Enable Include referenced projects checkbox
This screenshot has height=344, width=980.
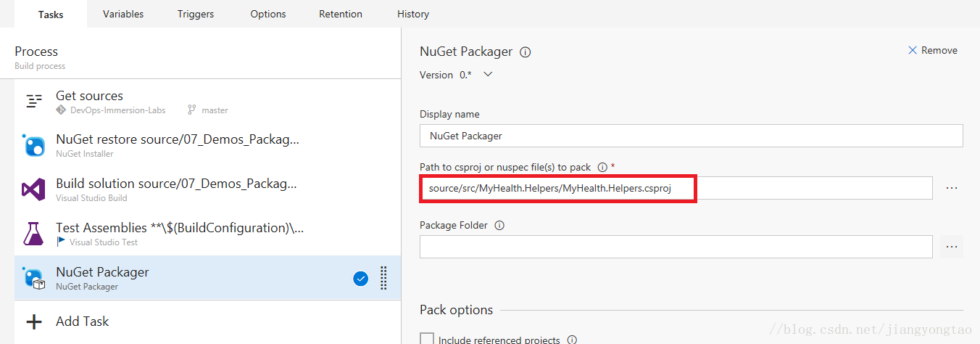coord(427,339)
